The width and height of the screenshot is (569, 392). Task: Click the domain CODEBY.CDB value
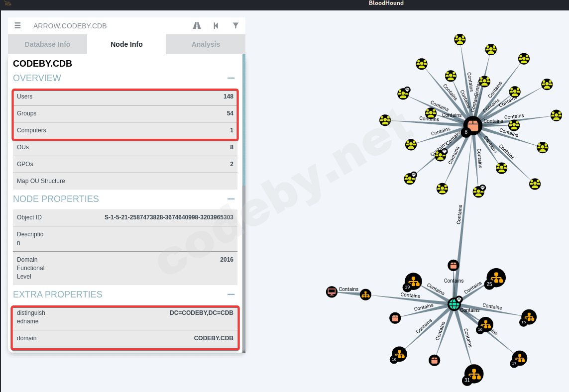coord(214,338)
